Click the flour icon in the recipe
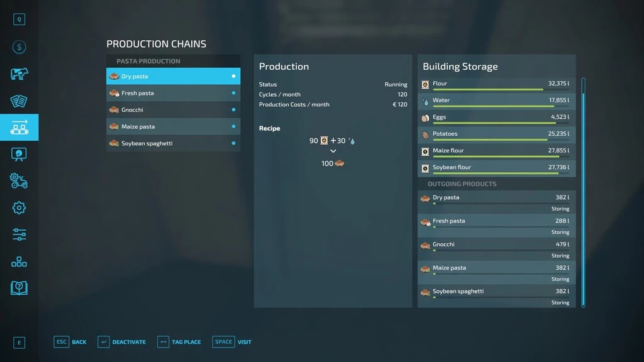 pos(324,141)
